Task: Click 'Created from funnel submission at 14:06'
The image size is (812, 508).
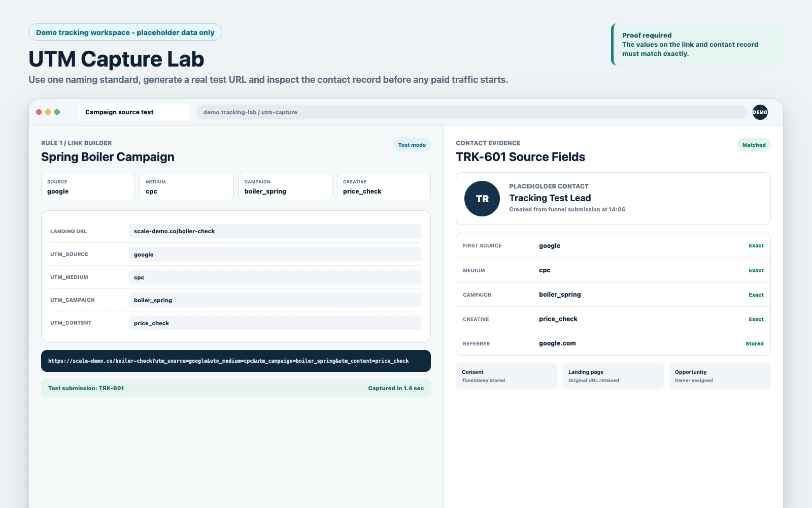Action: (567, 209)
